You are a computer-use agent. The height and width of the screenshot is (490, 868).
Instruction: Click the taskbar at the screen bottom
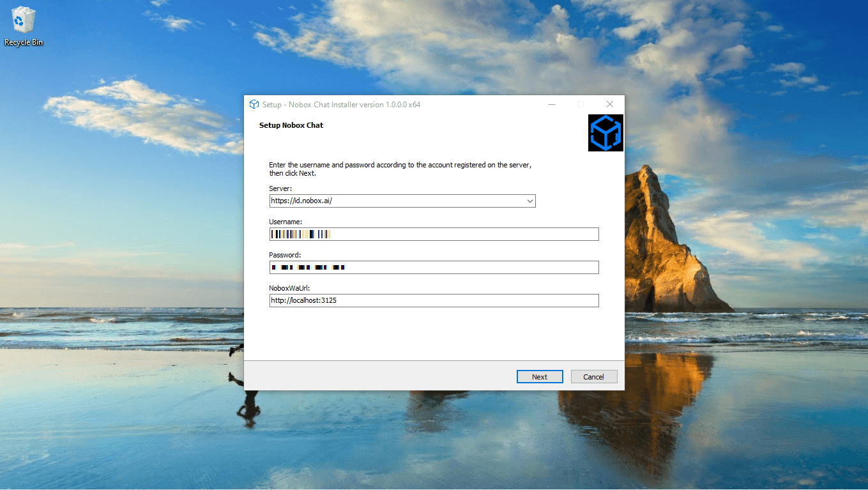click(x=434, y=487)
